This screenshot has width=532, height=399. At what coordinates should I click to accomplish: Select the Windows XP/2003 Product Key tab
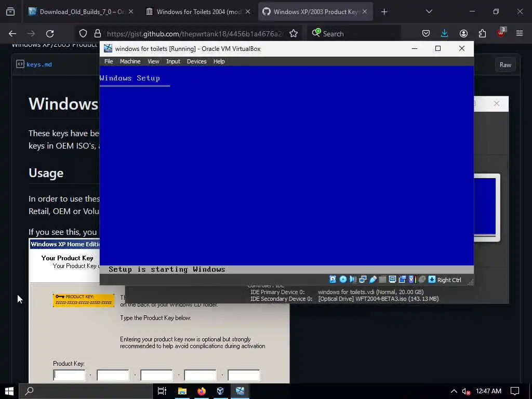pyautogui.click(x=315, y=11)
